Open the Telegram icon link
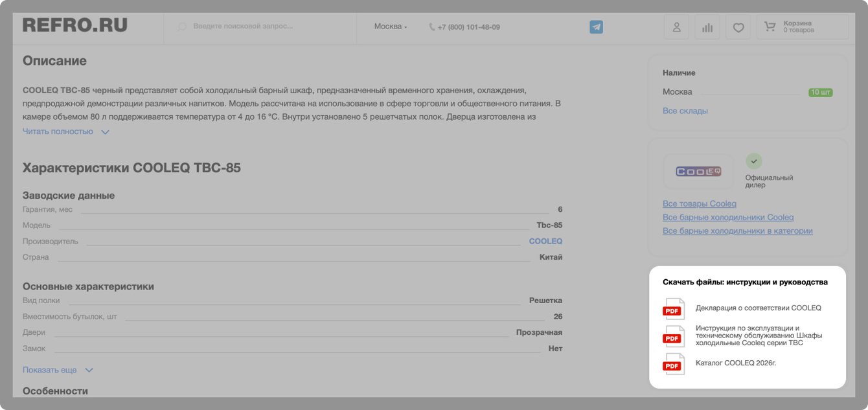868x410 pixels. [x=596, y=27]
